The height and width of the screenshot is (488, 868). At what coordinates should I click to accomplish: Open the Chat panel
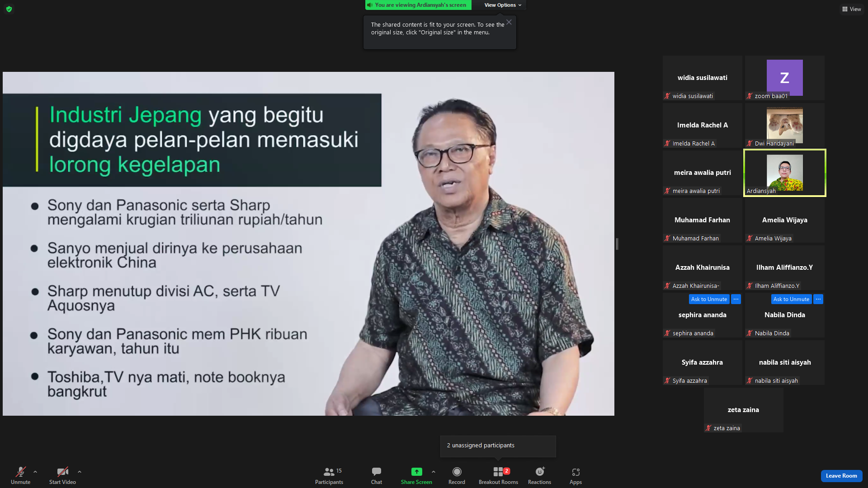coord(377,476)
